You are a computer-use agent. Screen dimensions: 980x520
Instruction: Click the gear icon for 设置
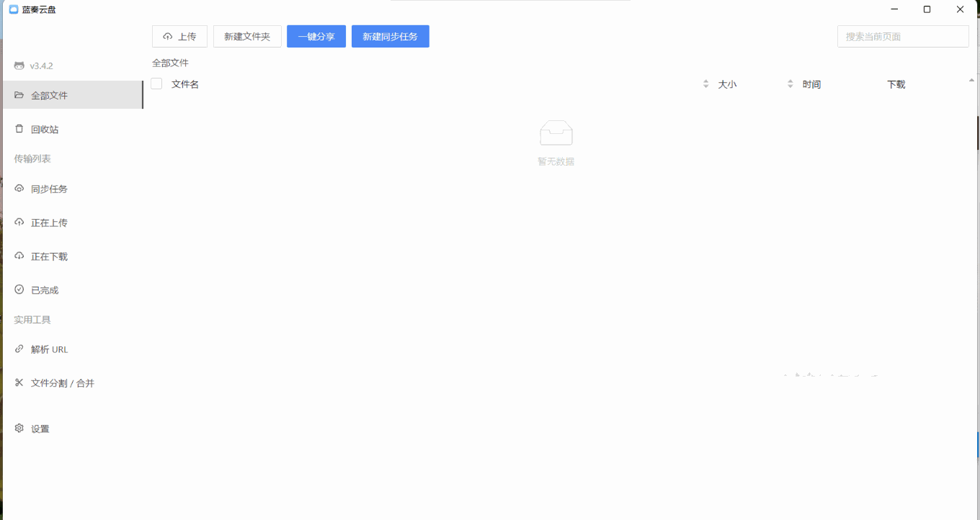[x=19, y=429]
